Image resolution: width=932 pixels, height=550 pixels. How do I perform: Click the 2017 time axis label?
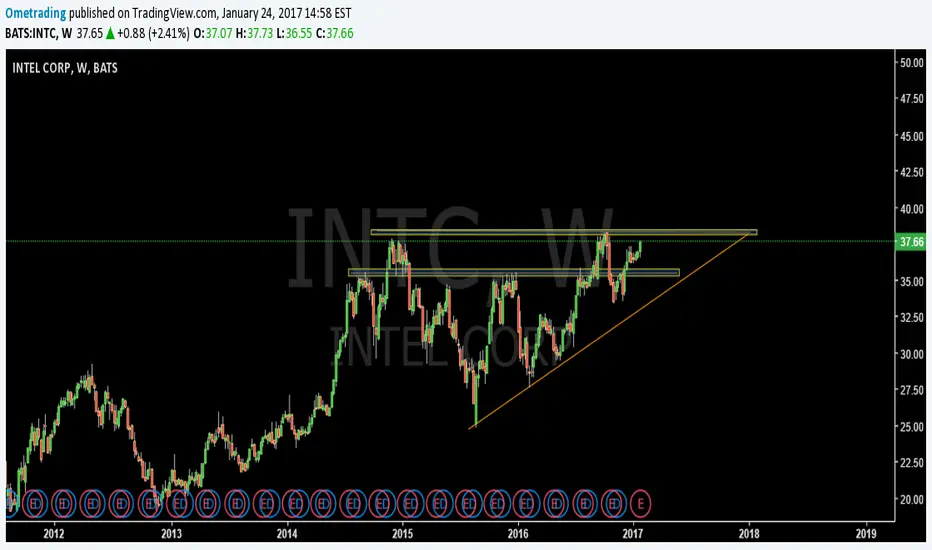[x=633, y=533]
